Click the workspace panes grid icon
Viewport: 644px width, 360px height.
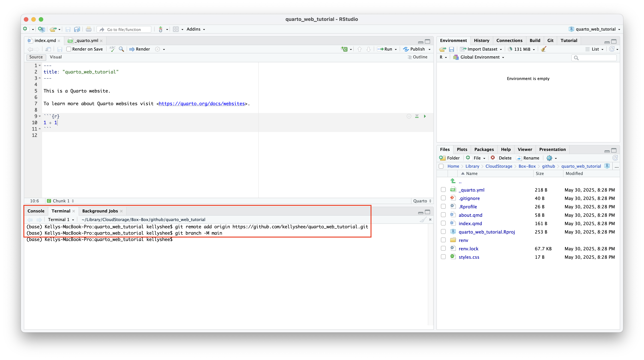pyautogui.click(x=176, y=29)
